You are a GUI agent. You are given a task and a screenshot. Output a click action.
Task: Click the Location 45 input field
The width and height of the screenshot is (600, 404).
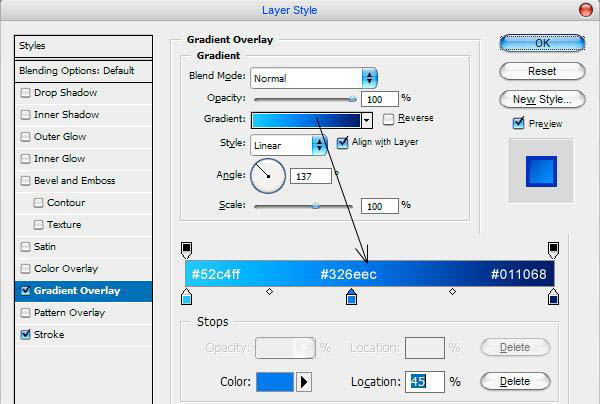pyautogui.click(x=425, y=381)
